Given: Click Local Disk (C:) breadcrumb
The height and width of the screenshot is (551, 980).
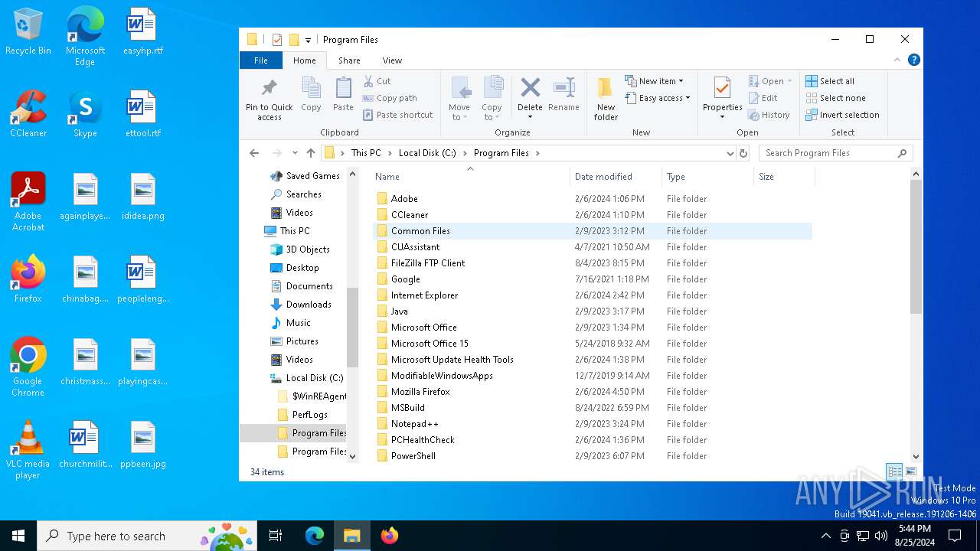Looking at the screenshot, I should click(427, 153).
